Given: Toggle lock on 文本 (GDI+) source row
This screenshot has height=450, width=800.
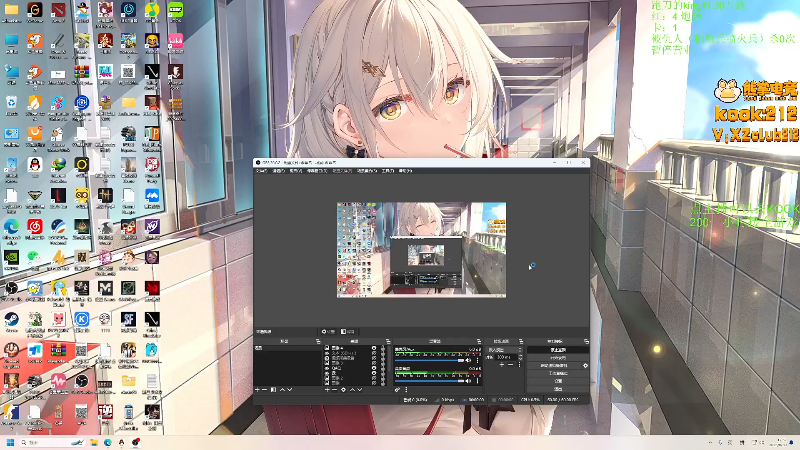Looking at the screenshot, I should pos(383,353).
